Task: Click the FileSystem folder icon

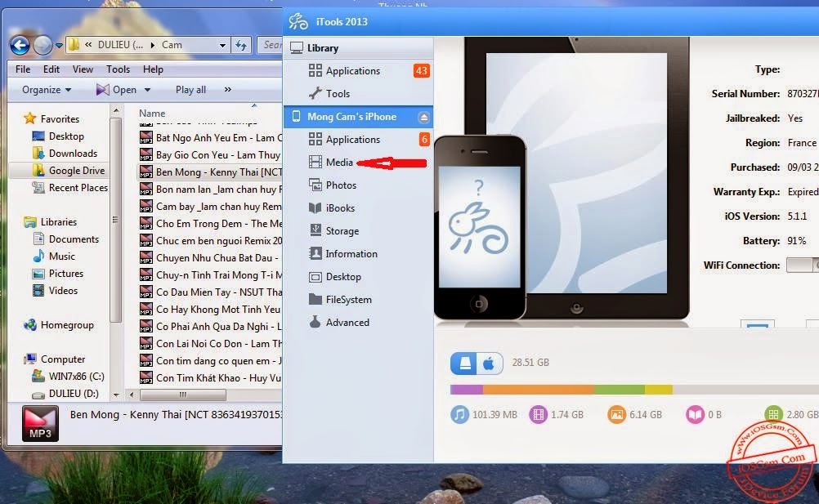Action: [x=315, y=299]
